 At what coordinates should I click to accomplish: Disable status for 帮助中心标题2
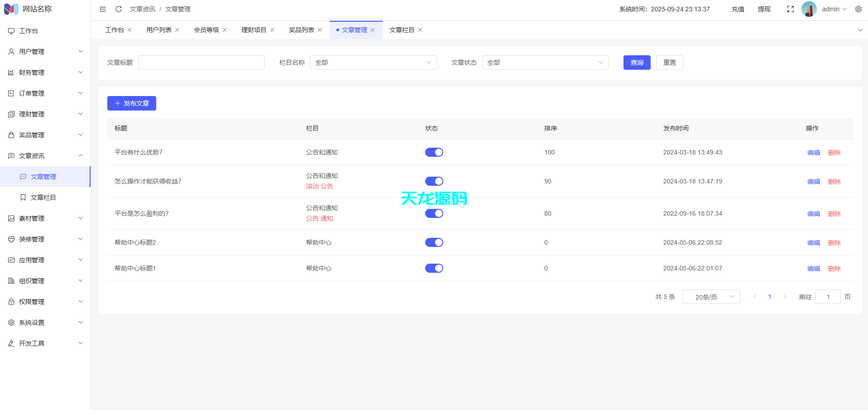click(434, 242)
